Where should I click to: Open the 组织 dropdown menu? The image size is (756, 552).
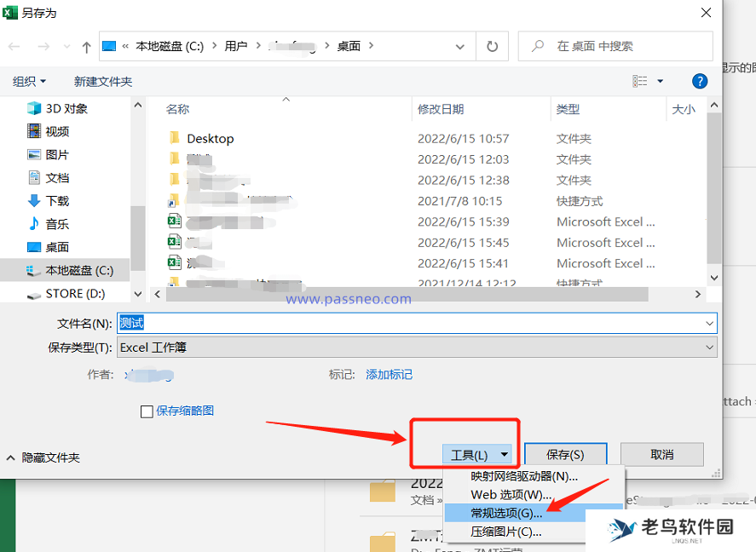pyautogui.click(x=30, y=81)
